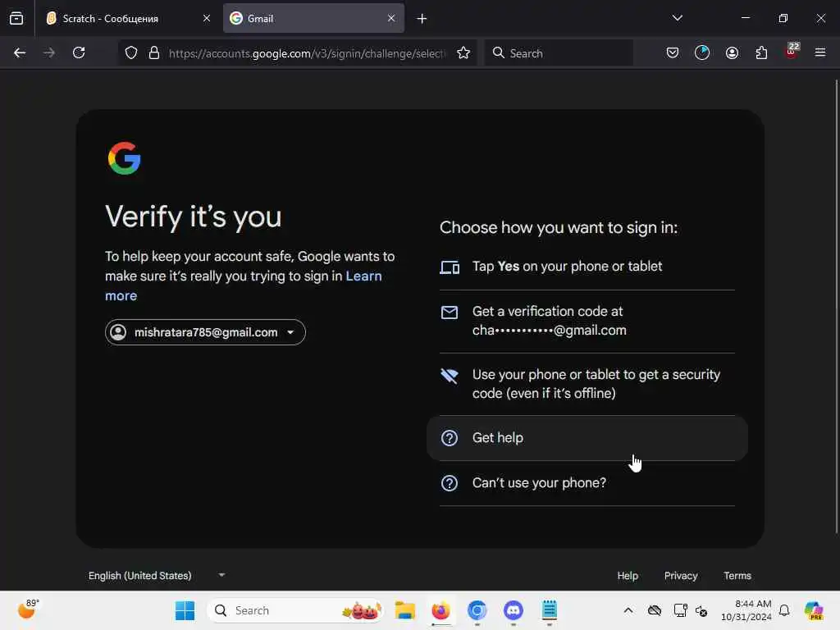Open the Terms footer link
The height and width of the screenshot is (630, 840).
pos(737,575)
